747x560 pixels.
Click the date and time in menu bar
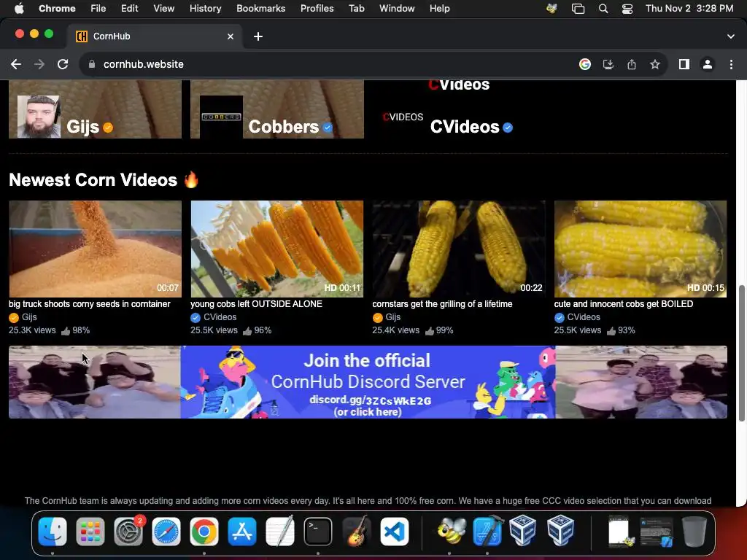click(x=689, y=9)
